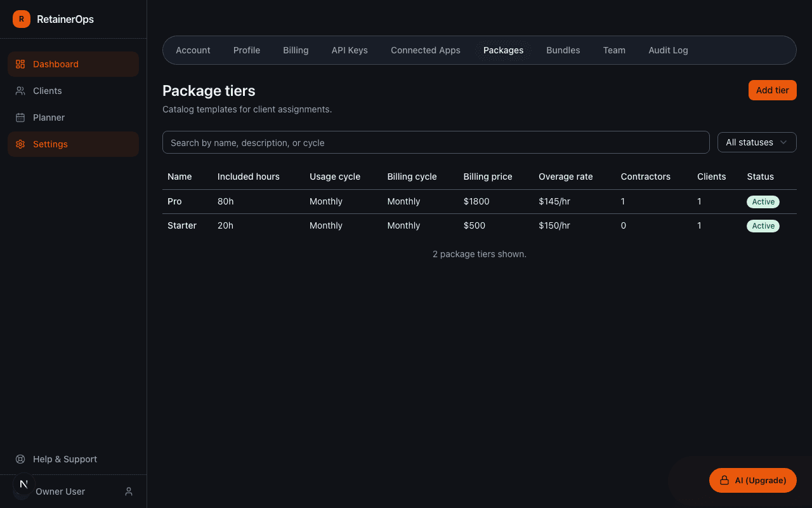
Task: Click the Clients people icon in sidebar
Action: tap(20, 91)
